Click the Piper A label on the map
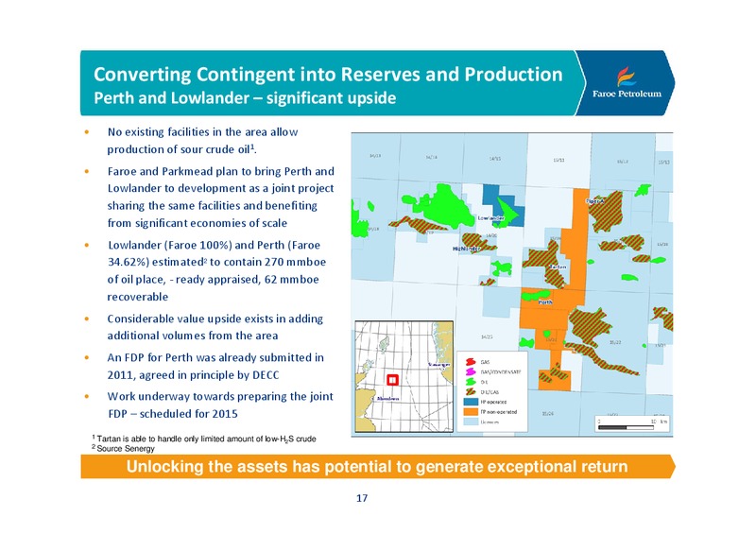This screenshot has height=534, width=756. click(x=595, y=201)
